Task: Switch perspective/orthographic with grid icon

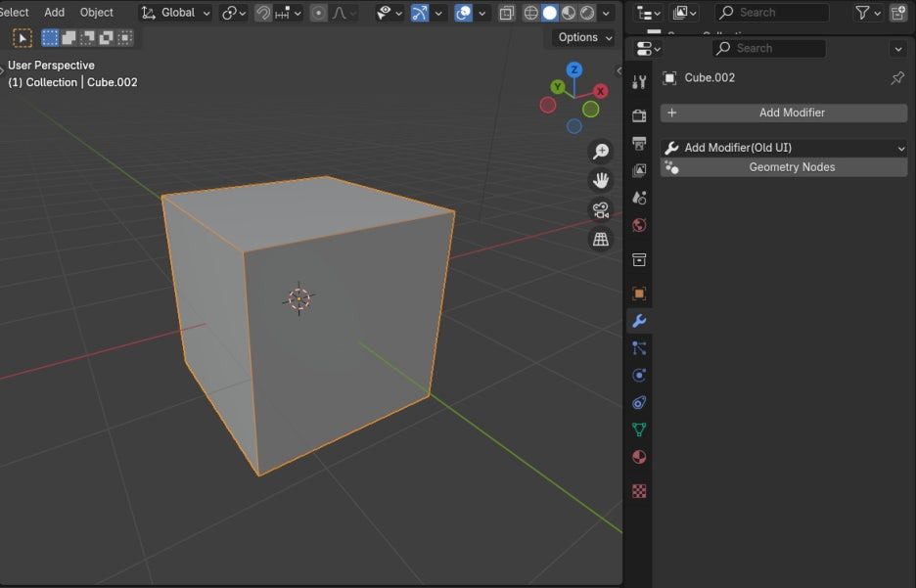Action: [601, 239]
